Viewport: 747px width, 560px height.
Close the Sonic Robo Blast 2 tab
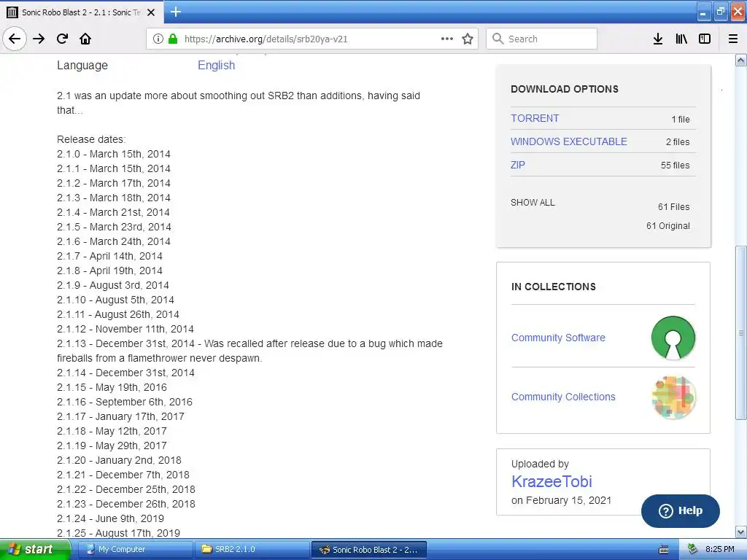coord(151,12)
